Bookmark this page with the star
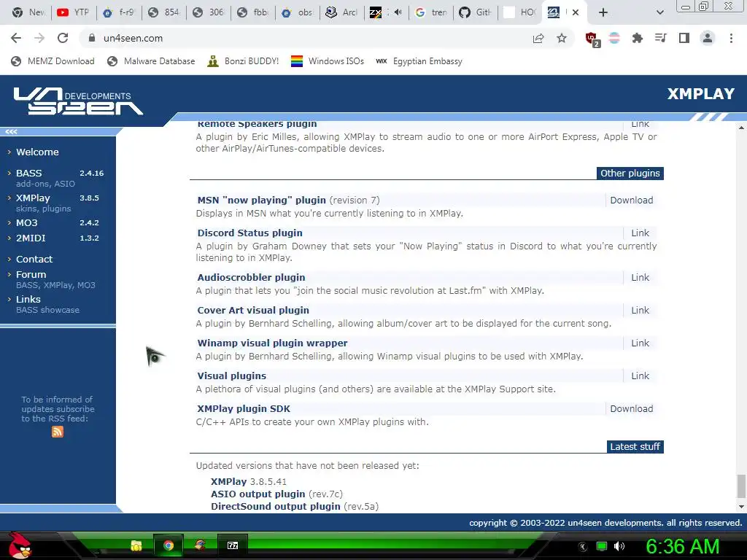This screenshot has width=747, height=560. pos(562,38)
